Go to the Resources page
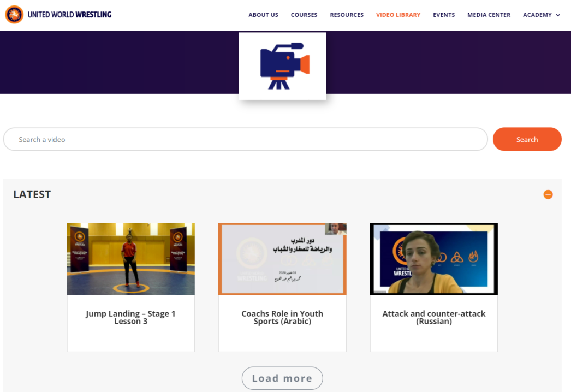The width and height of the screenshot is (571, 392). pyautogui.click(x=347, y=15)
